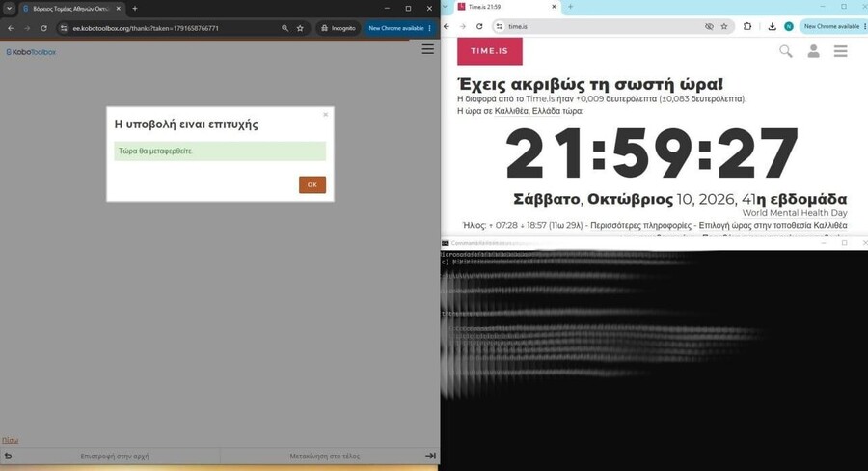Click the TIME.IS red logo
The image size is (868, 471).
(489, 51)
